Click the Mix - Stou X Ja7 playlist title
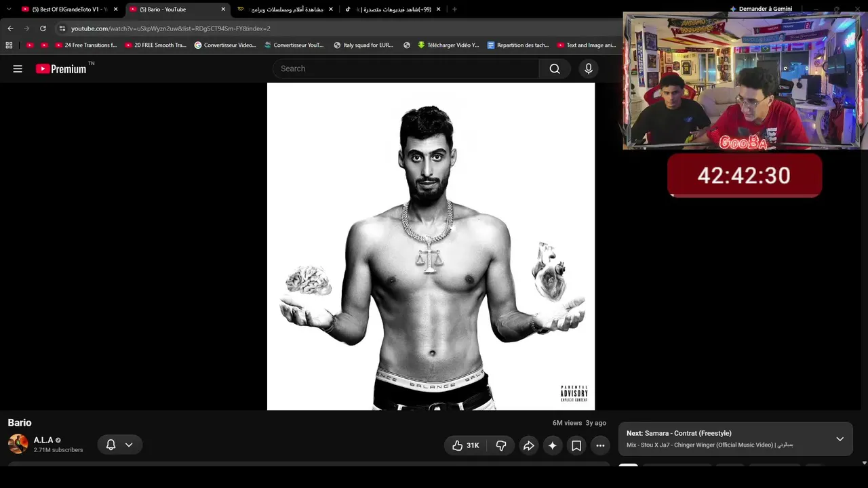Viewport: 868px width, 488px height. 710,445
